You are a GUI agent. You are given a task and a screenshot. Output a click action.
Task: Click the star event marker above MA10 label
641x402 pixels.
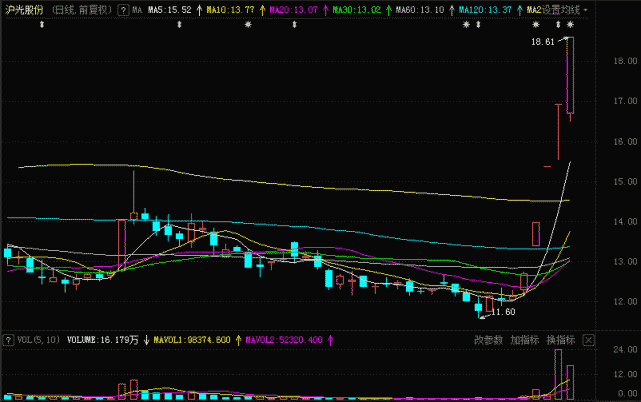tap(248, 25)
